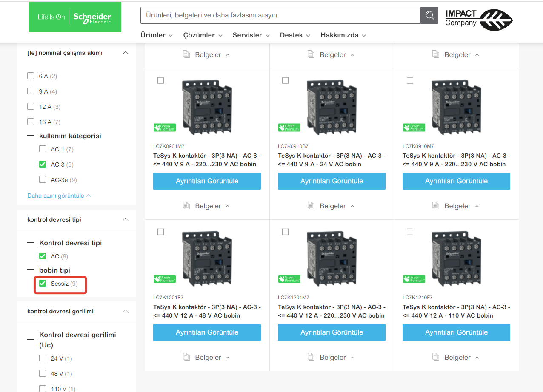The height and width of the screenshot is (392, 543).
Task: Click document icon under LC7K0910M7 Belgeler
Action: (435, 206)
